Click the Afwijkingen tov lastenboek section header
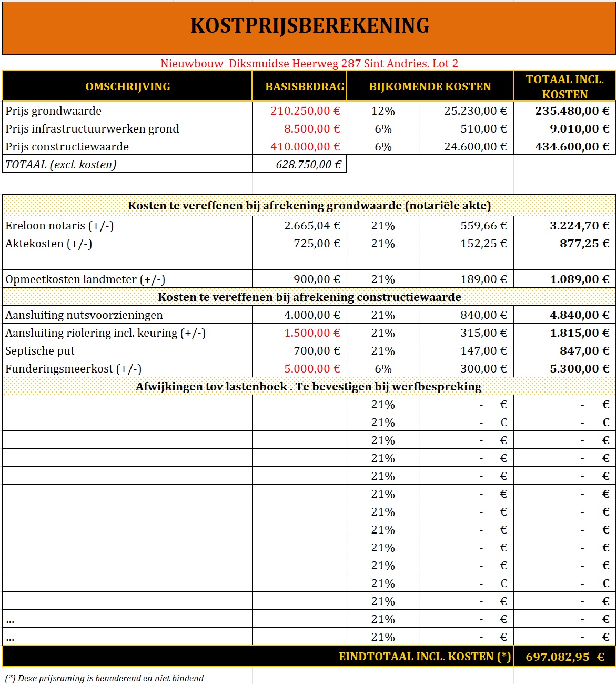 point(308,387)
